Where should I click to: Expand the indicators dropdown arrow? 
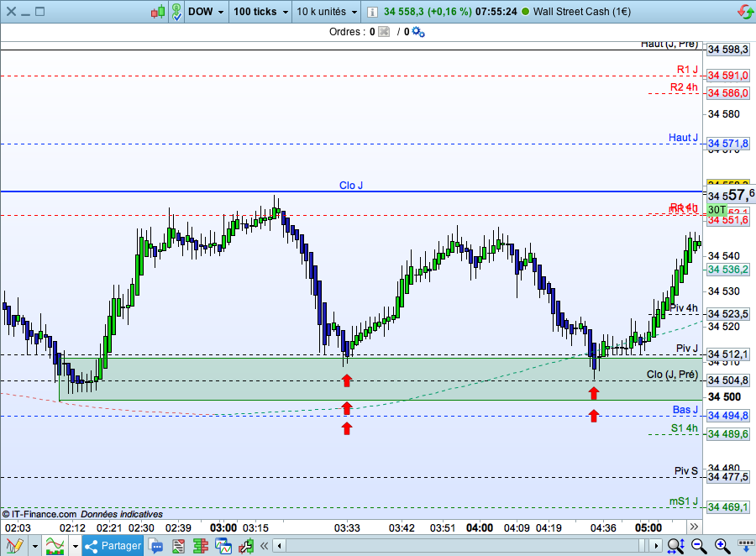[x=76, y=547]
